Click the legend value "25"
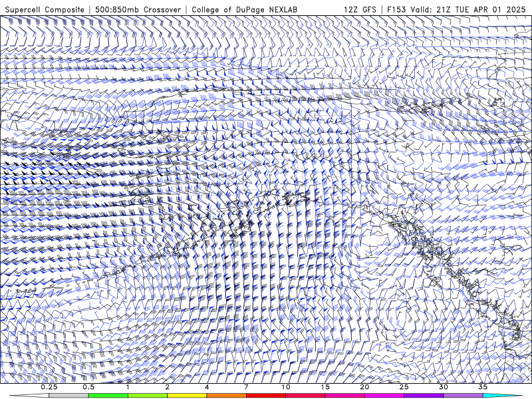Image resolution: width=532 pixels, height=399 pixels. point(404,387)
